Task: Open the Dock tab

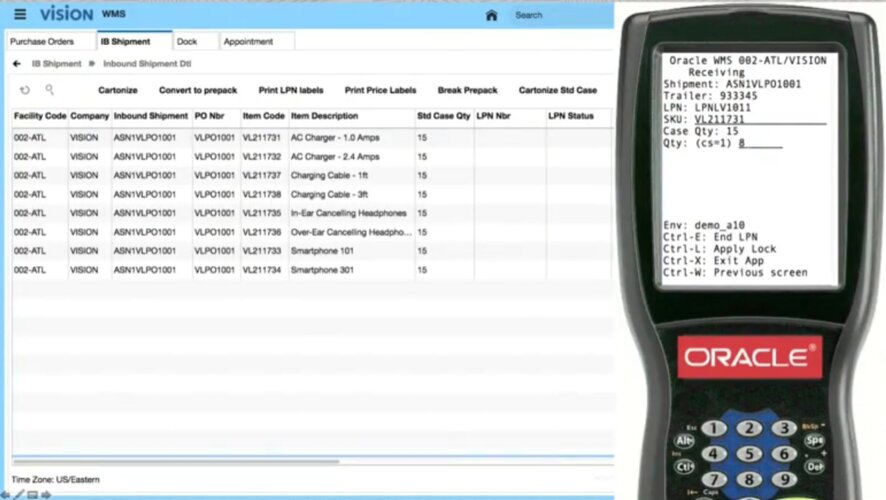Action: (195, 42)
